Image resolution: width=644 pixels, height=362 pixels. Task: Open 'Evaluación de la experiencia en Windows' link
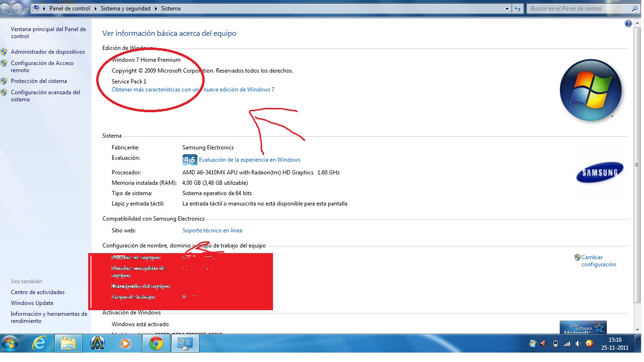249,160
